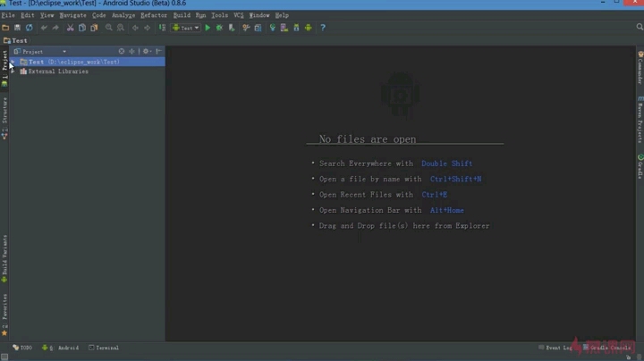Click the Help question mark icon

(323, 28)
